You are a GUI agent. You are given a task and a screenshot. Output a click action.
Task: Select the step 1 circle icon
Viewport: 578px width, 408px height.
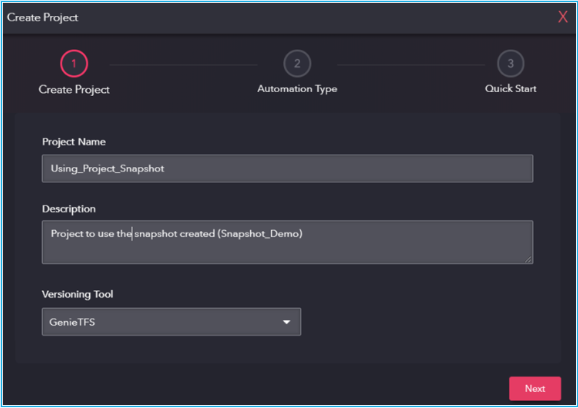pyautogui.click(x=74, y=63)
